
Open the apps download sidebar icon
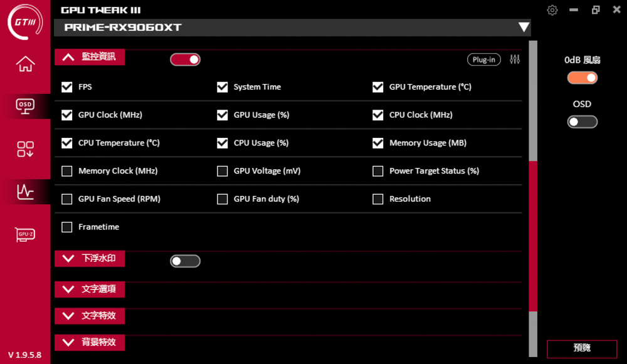pos(25,149)
